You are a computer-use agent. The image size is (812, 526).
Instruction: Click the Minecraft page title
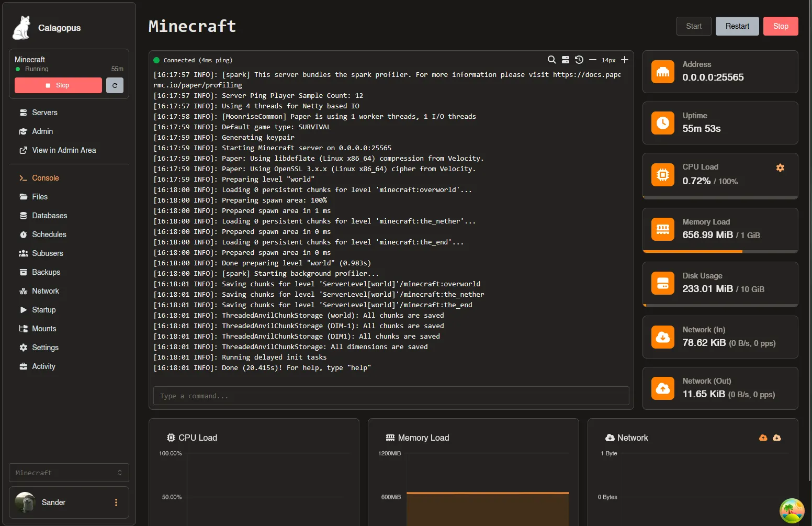192,26
